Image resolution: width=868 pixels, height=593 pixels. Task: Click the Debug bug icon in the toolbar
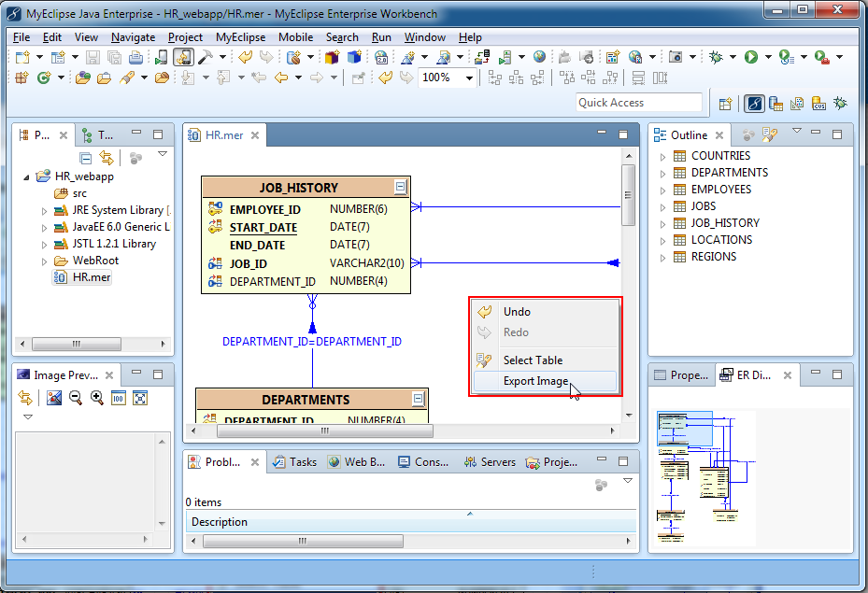click(x=717, y=57)
